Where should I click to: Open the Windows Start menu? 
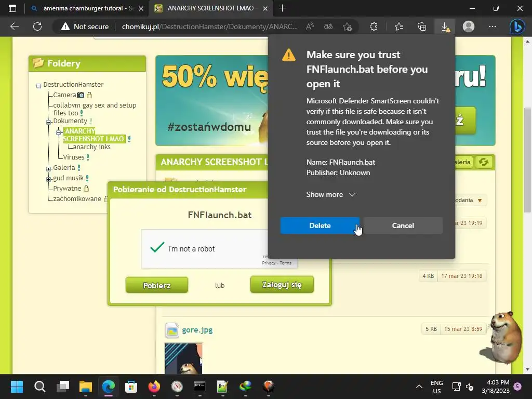(x=17, y=387)
